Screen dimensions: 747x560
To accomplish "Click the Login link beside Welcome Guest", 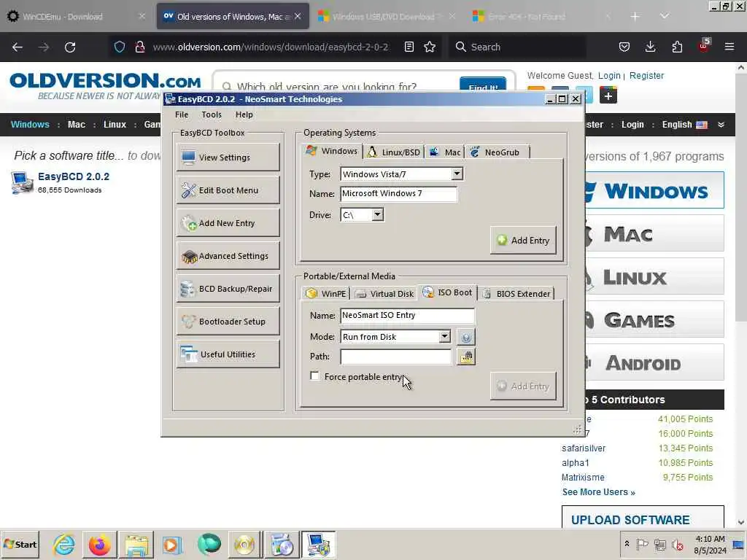I will coord(609,76).
